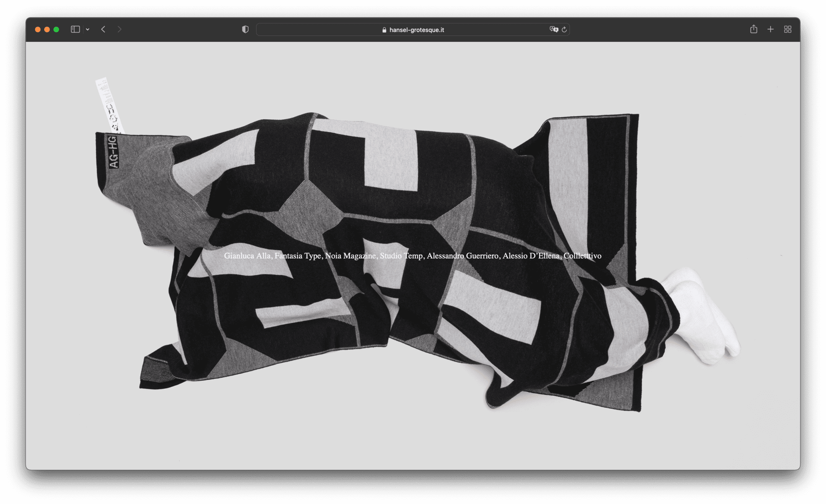Follow the Fantasia Type link
Viewport: 826px width, 504px height.
coord(297,256)
